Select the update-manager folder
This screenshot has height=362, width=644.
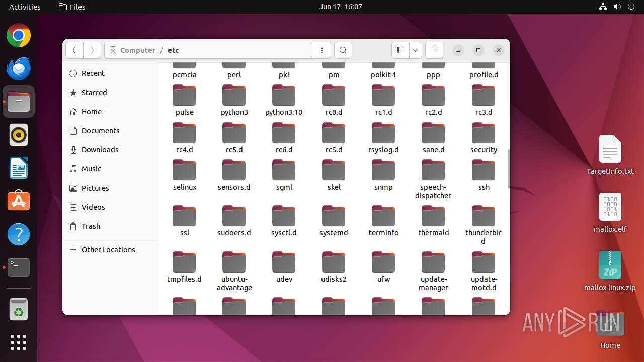[433, 272]
